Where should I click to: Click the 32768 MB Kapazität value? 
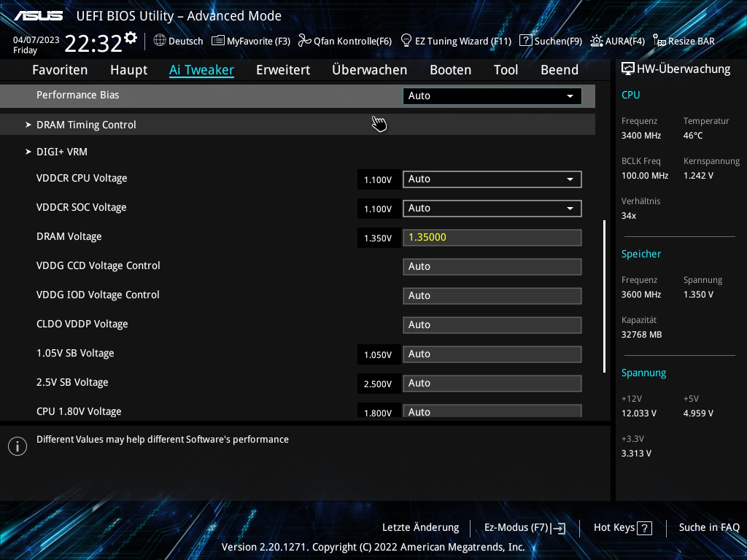(642, 335)
